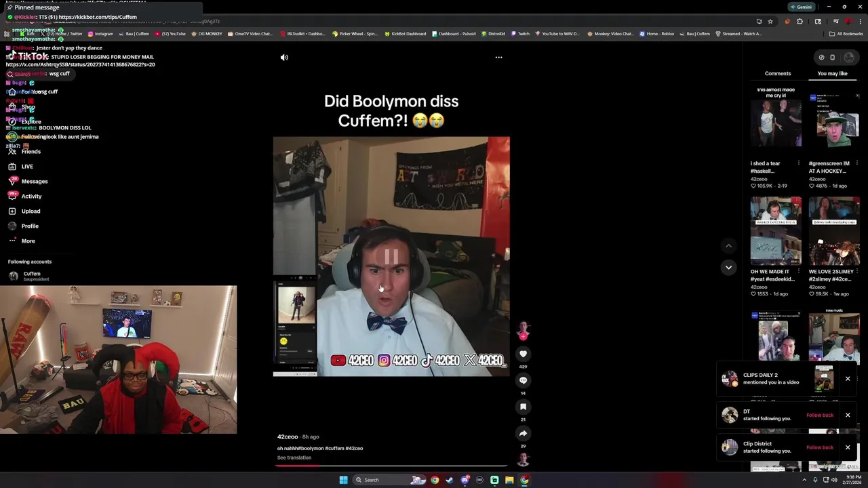868x488 pixels.
Task: Dismiss the DT started following notification
Action: click(848, 415)
